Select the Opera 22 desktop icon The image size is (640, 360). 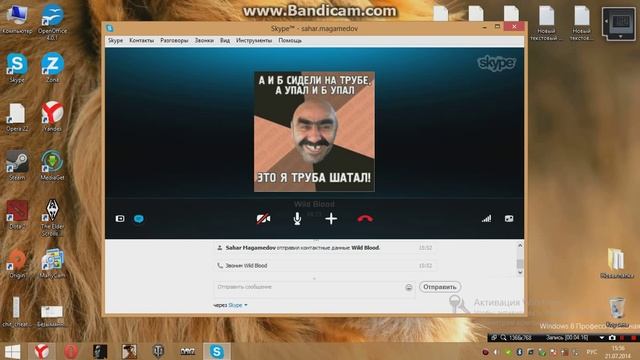[x=17, y=117]
